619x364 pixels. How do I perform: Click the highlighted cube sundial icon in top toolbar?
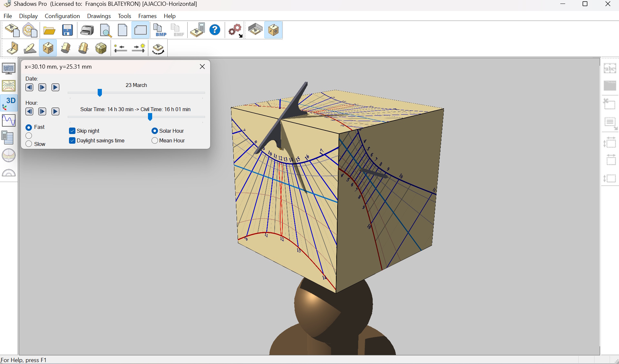(x=273, y=30)
